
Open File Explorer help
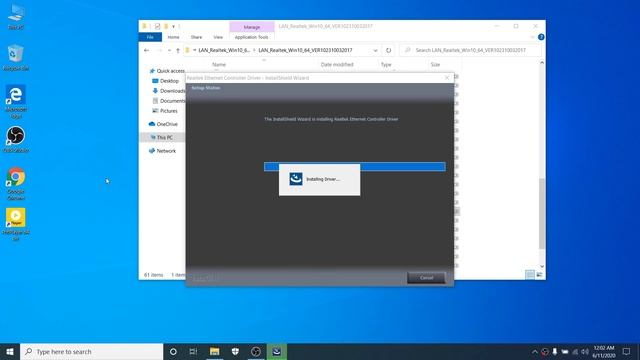pyautogui.click(x=541, y=37)
